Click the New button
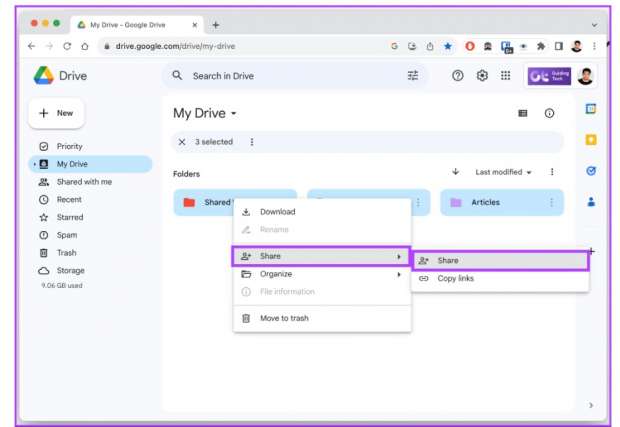This screenshot has width=620, height=427. [x=56, y=114]
